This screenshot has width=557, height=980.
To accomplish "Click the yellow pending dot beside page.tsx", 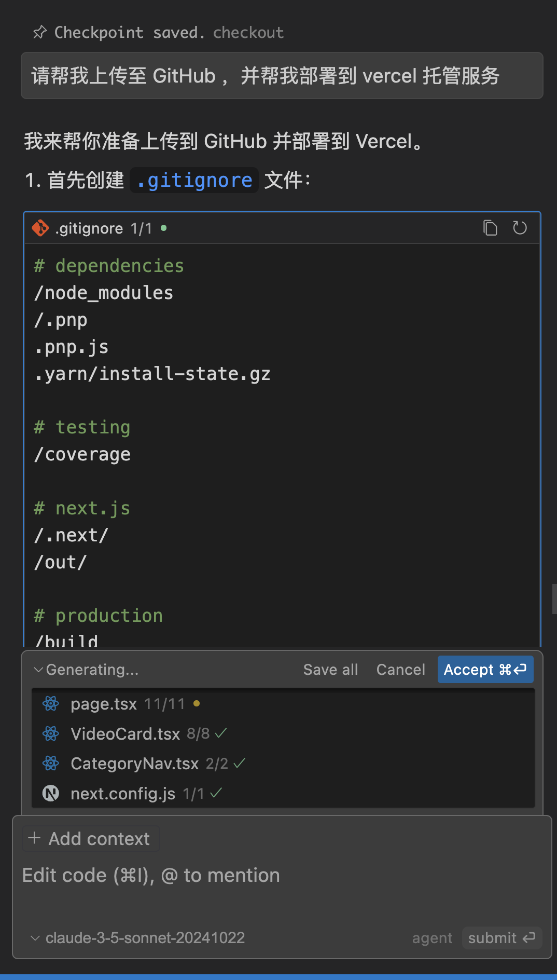I will coord(197,704).
